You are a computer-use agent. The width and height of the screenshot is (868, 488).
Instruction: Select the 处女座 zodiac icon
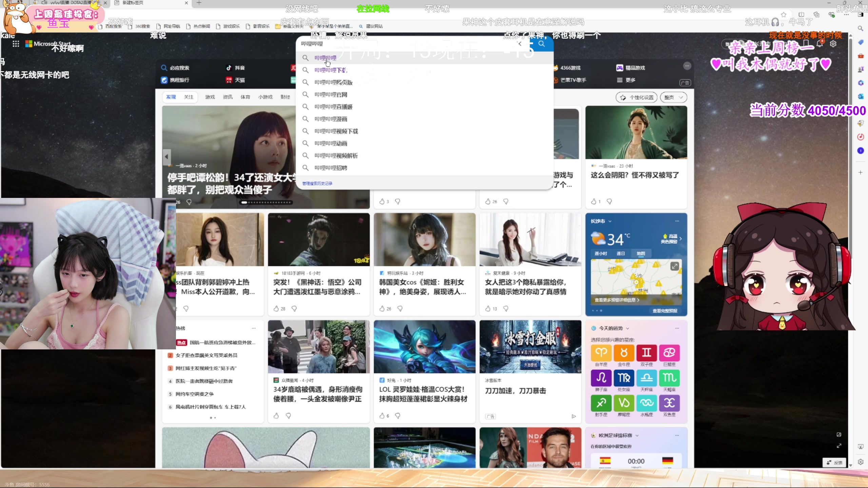click(624, 378)
